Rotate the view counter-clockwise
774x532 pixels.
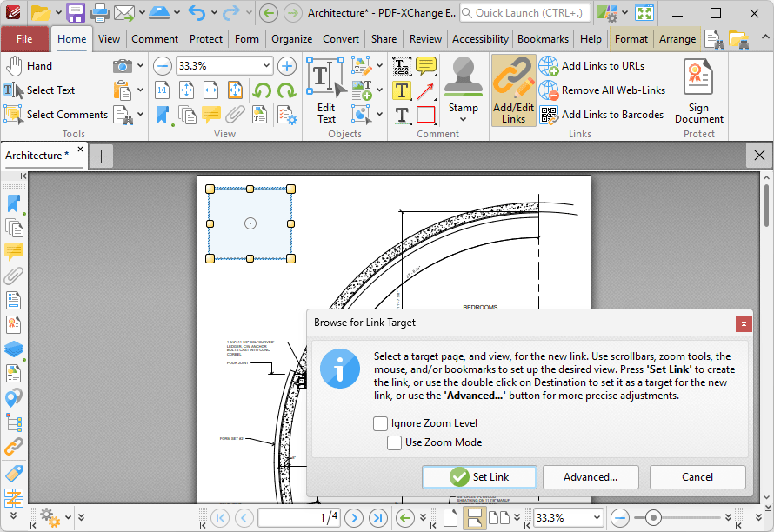[262, 90]
